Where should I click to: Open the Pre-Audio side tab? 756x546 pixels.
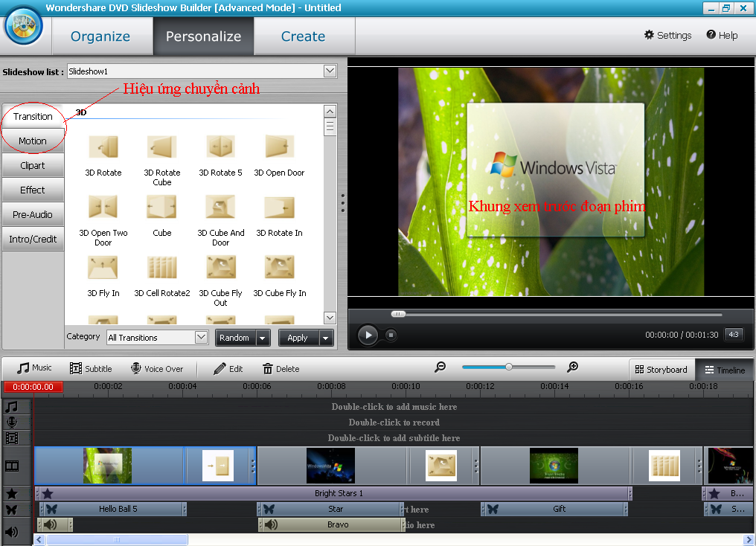[33, 214]
